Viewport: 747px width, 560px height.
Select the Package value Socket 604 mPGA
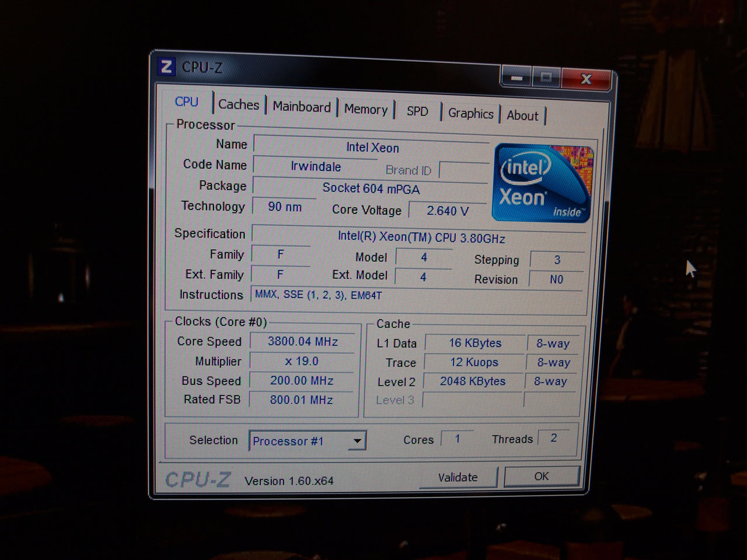point(371,188)
